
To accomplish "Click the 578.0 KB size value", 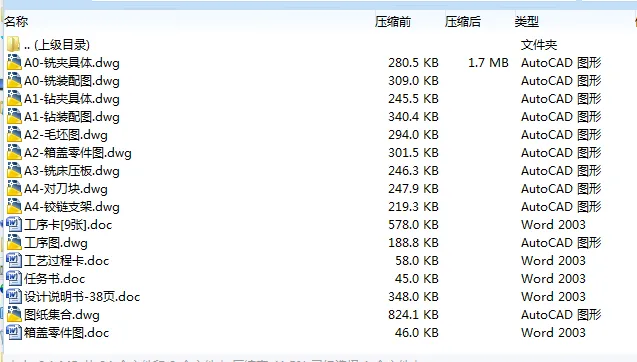I will coord(413,225).
